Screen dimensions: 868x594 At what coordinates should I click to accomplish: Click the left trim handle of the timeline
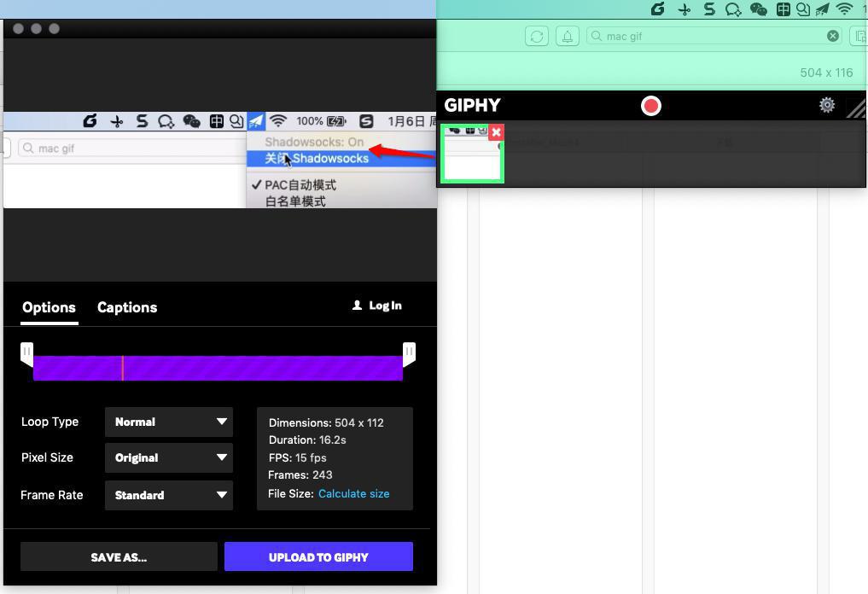pyautogui.click(x=26, y=354)
